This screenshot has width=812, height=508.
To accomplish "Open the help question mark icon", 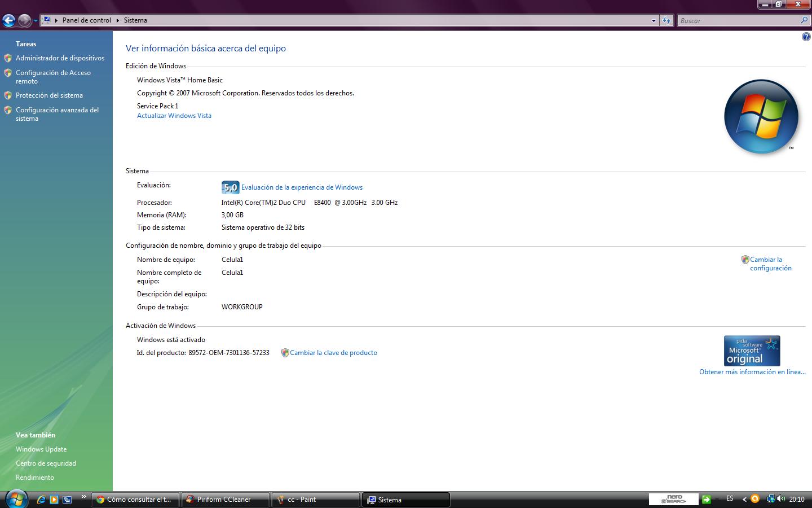I will click(806, 37).
